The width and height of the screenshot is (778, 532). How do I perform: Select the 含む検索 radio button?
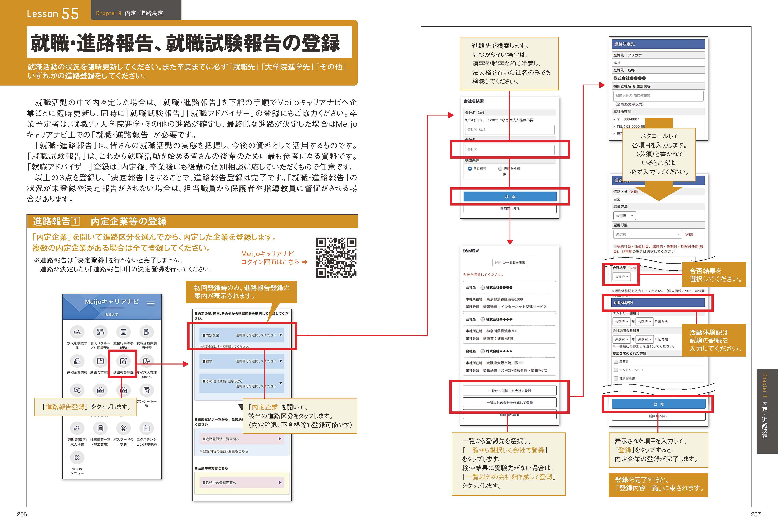tap(470, 169)
